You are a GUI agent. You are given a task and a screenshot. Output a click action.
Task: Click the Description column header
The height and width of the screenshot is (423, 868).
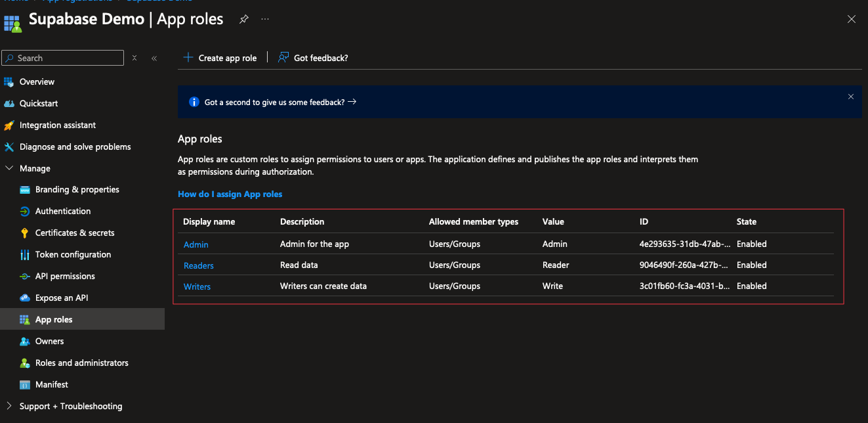[302, 222]
